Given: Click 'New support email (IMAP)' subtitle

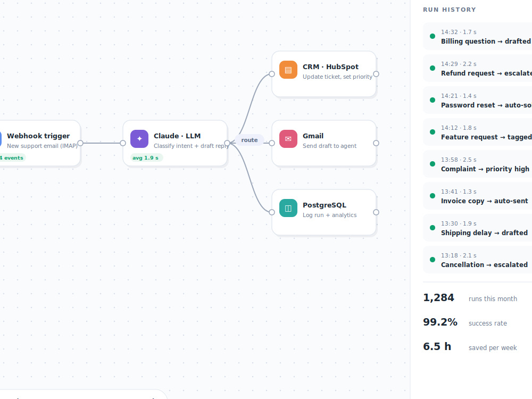Looking at the screenshot, I should (42, 146).
